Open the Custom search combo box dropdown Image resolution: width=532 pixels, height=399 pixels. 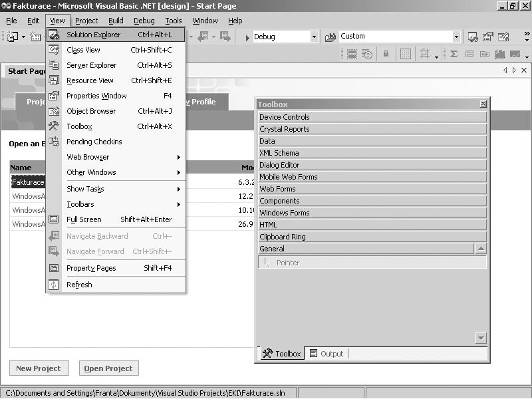456,37
